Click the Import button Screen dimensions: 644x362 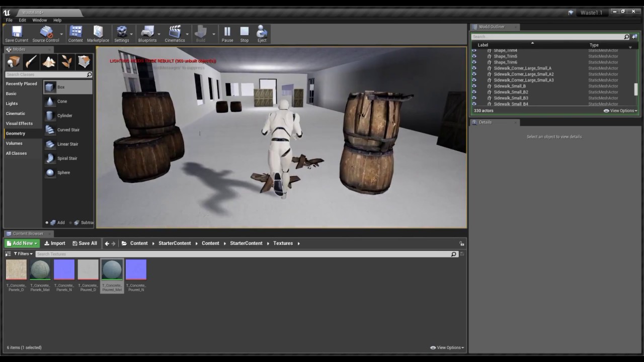tap(55, 243)
